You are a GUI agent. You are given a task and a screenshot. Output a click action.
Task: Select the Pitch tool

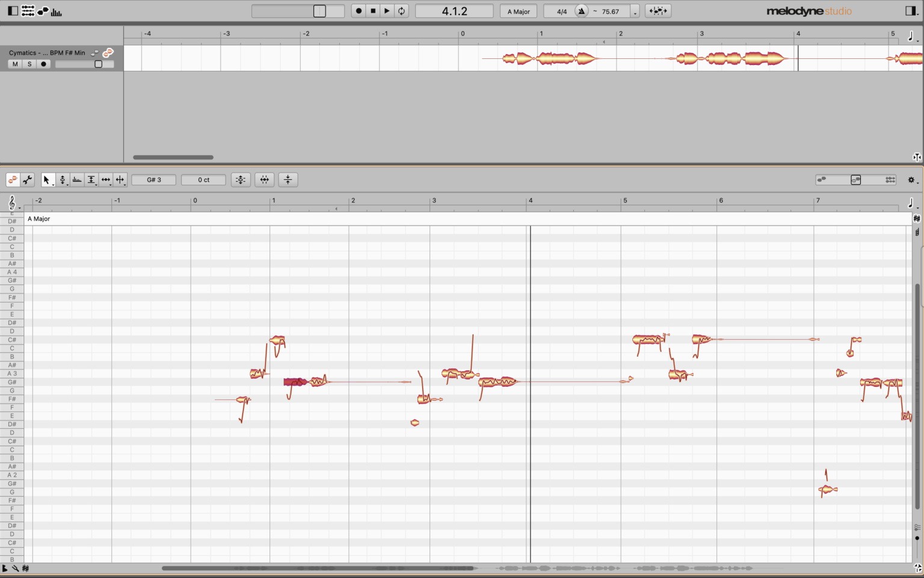(x=63, y=179)
